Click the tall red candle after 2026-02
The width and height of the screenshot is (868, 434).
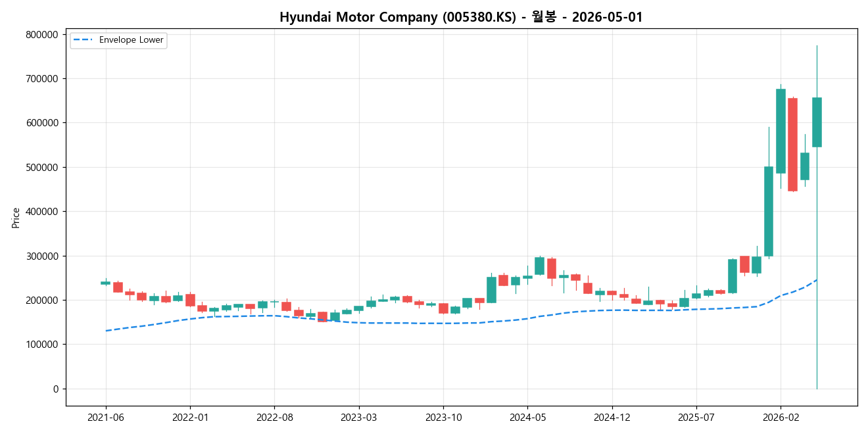point(792,145)
